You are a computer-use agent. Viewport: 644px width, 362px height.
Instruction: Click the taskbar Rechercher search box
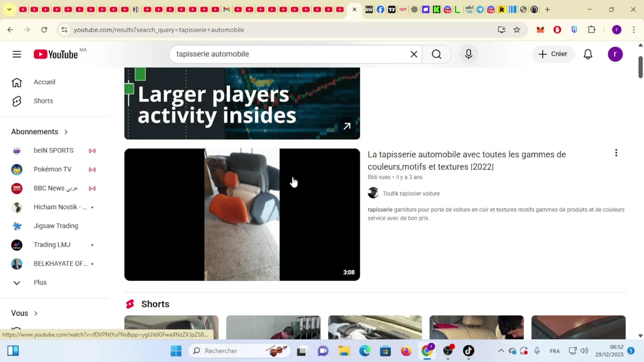[239, 351]
